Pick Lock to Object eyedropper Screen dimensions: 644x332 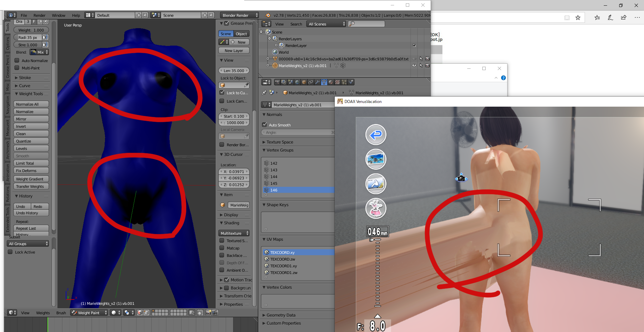[x=246, y=85]
